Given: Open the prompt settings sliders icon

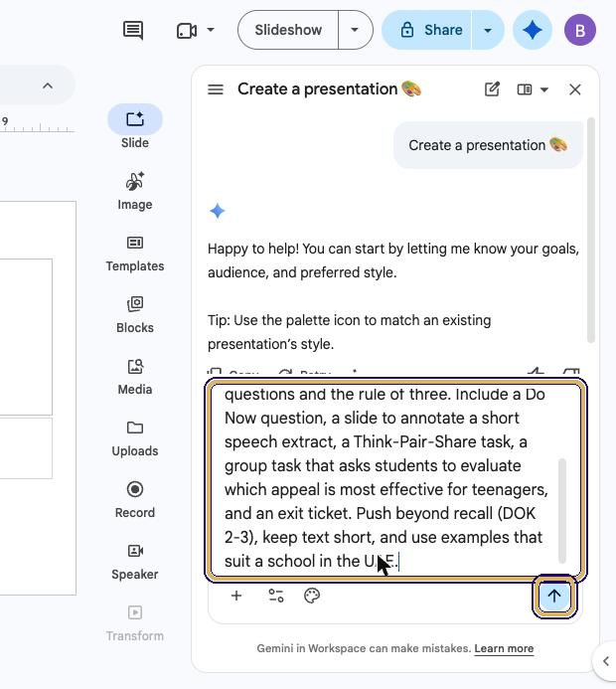Looking at the screenshot, I should [x=276, y=596].
